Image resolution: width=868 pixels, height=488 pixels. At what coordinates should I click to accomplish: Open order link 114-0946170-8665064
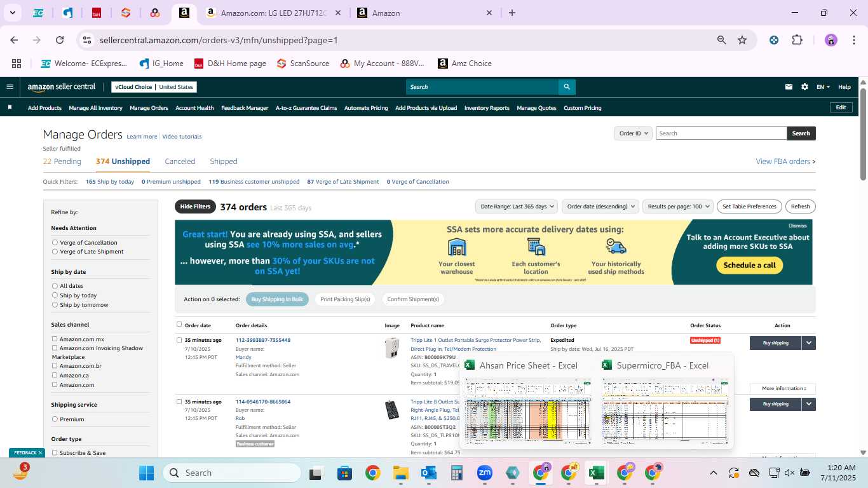click(263, 402)
